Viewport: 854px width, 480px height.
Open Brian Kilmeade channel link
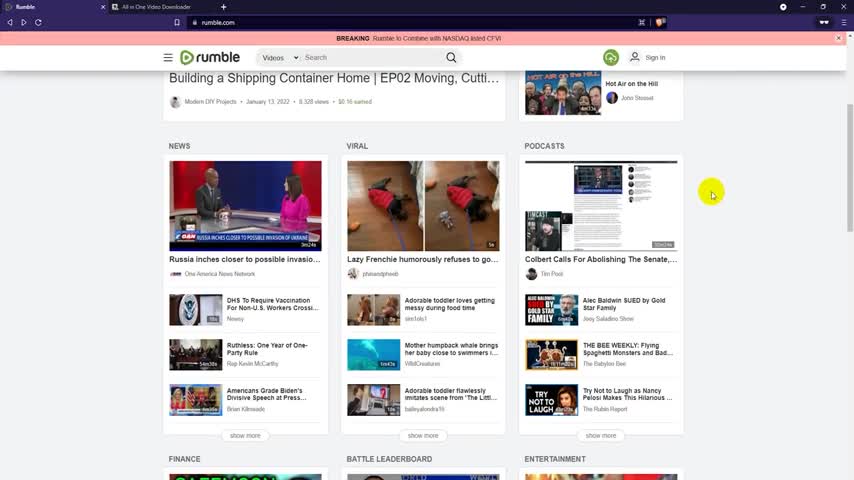pyautogui.click(x=246, y=409)
